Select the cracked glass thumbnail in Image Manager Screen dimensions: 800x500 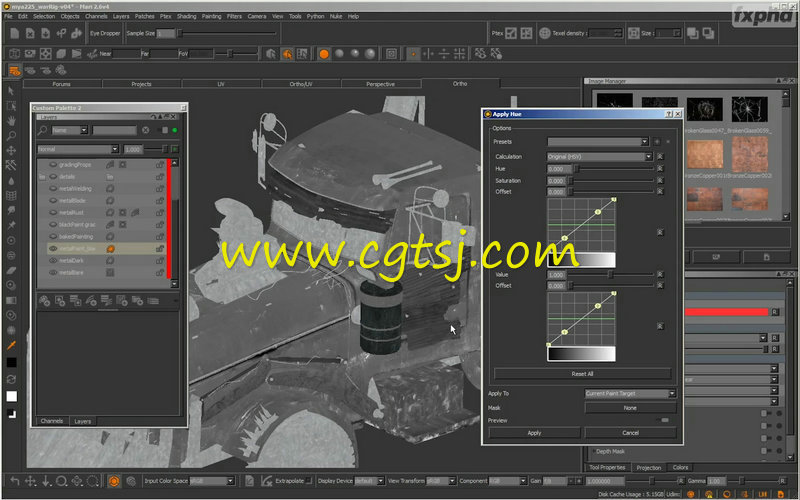coord(749,109)
